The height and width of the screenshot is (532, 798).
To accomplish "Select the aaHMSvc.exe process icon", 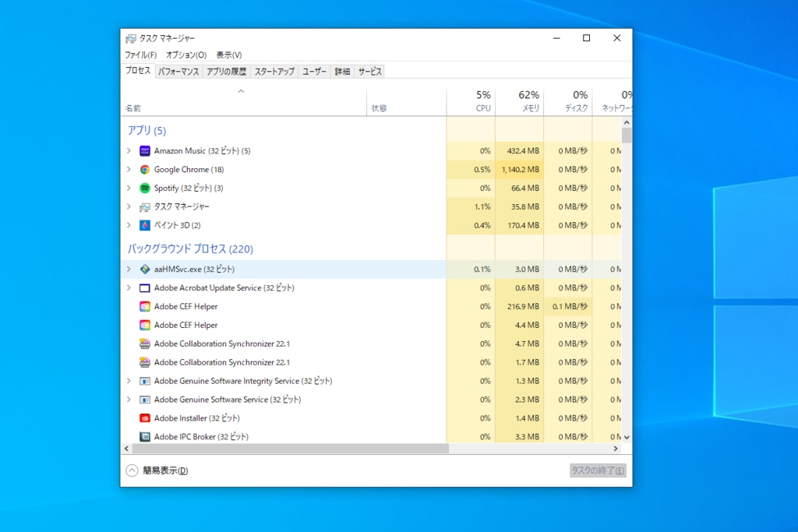I will [144, 269].
